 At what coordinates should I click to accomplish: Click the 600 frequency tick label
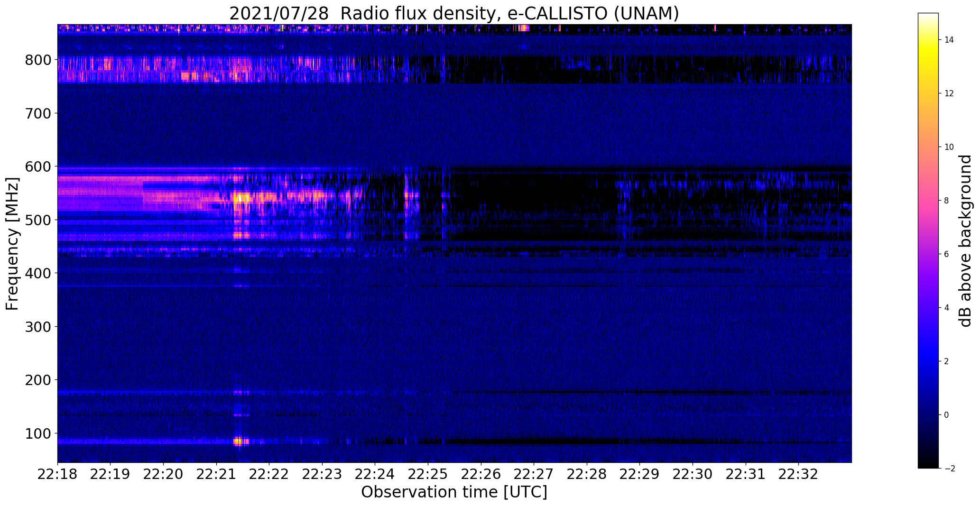pyautogui.click(x=38, y=166)
